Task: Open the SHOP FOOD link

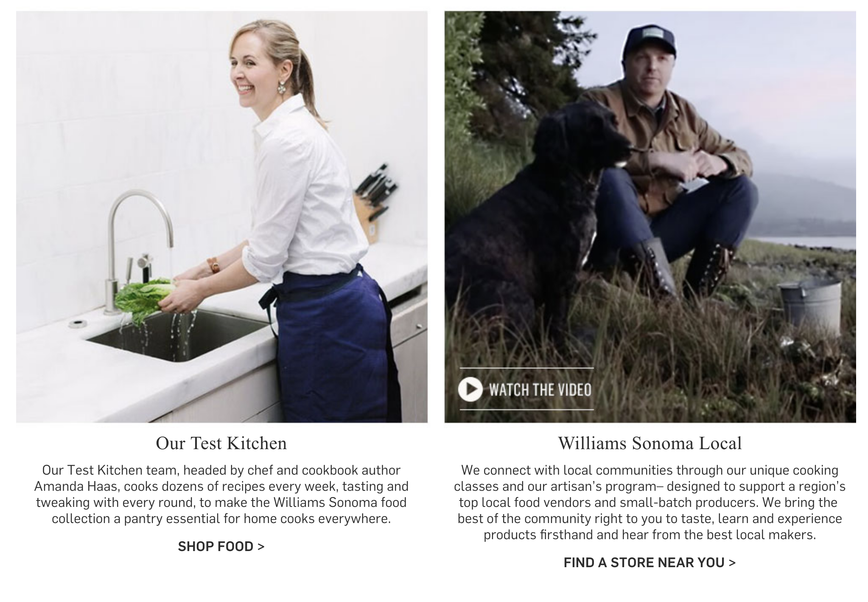Action: [221, 546]
